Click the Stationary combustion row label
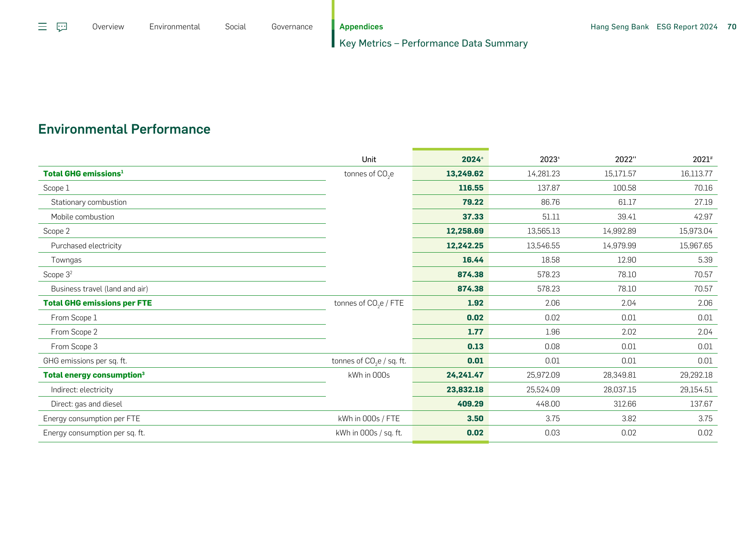Viewport: 756px width, 535px height. [x=89, y=202]
